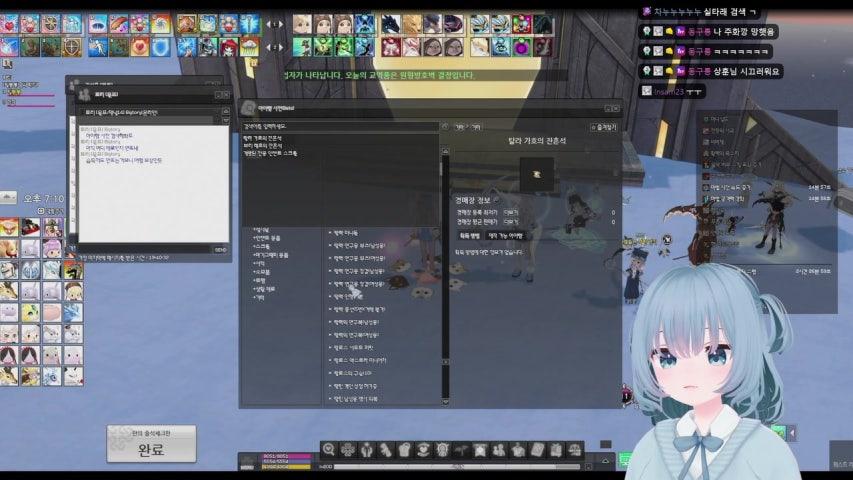Image resolution: width=853 pixels, height=480 pixels.
Task: Click the black dragon pet icon in top hotbar
Action: 390,24
